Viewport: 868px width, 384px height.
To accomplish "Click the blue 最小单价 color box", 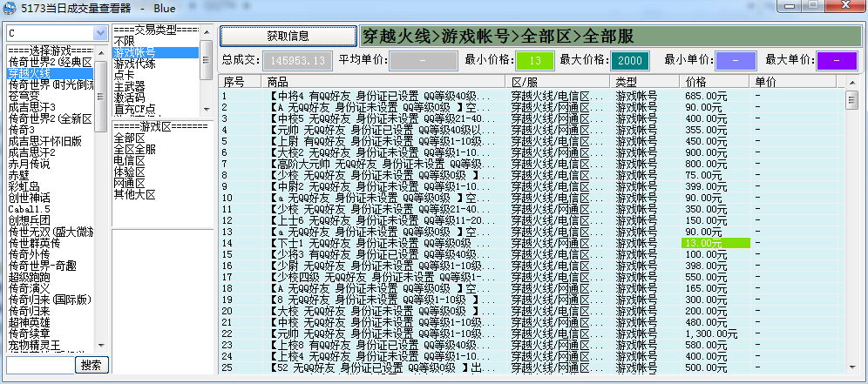I will [x=736, y=61].
